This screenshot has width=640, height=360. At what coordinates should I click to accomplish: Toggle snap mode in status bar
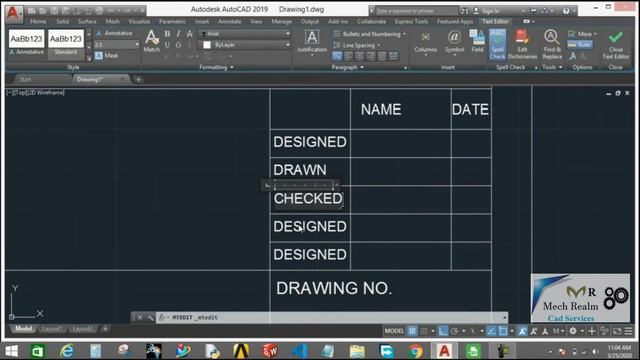pyautogui.click(x=424, y=331)
